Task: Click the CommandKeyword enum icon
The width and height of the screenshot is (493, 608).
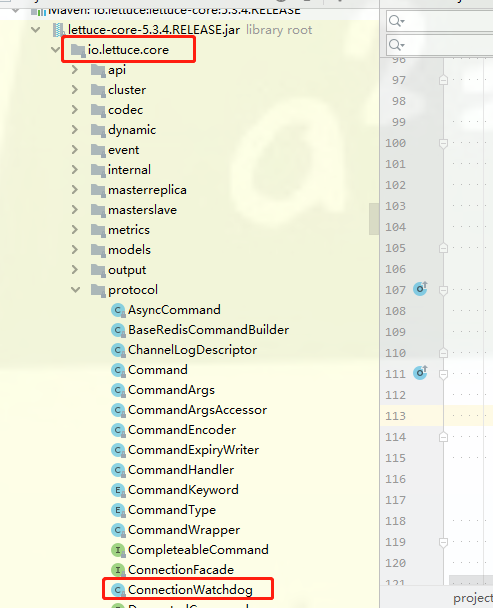Action: pos(118,490)
